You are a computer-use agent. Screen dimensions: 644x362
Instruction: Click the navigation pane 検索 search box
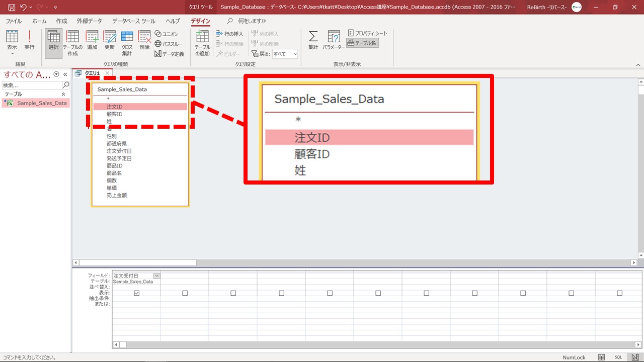[x=31, y=85]
